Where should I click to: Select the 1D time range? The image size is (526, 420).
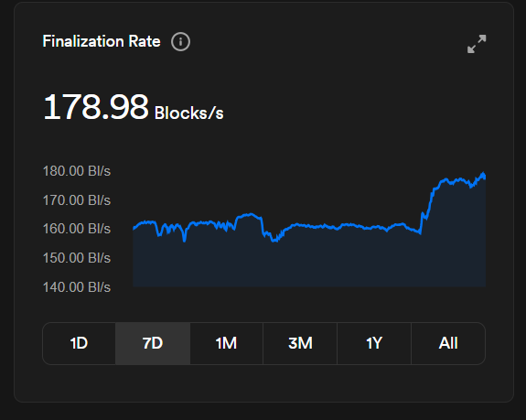79,343
